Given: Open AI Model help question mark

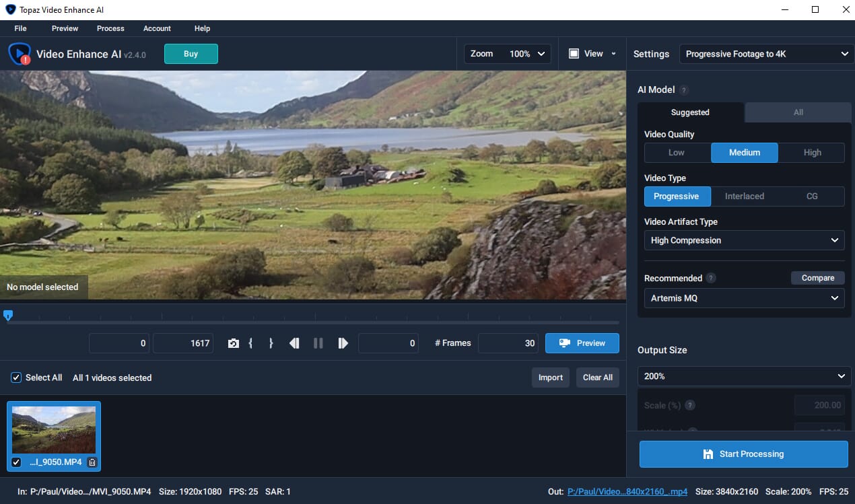Looking at the screenshot, I should click(684, 90).
